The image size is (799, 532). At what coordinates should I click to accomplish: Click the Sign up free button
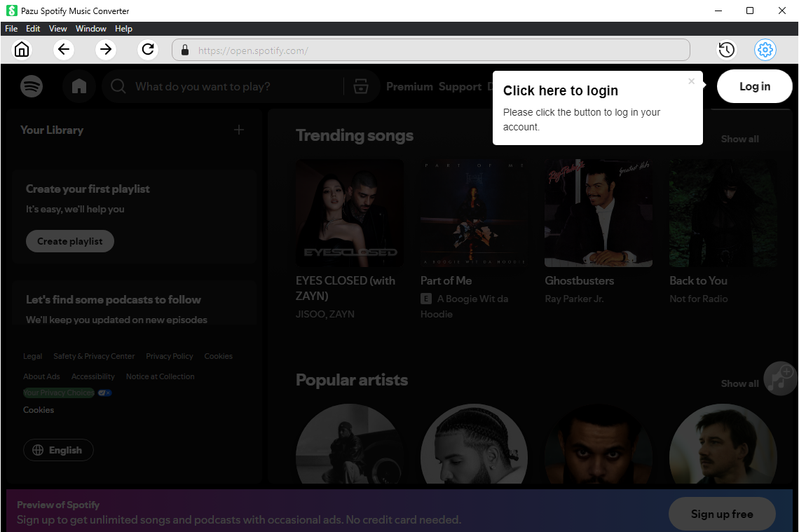[x=721, y=514]
